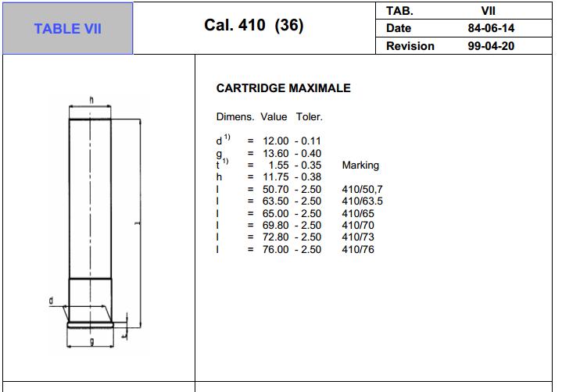Click marking 410/73
562x392 pixels.
(x=358, y=237)
